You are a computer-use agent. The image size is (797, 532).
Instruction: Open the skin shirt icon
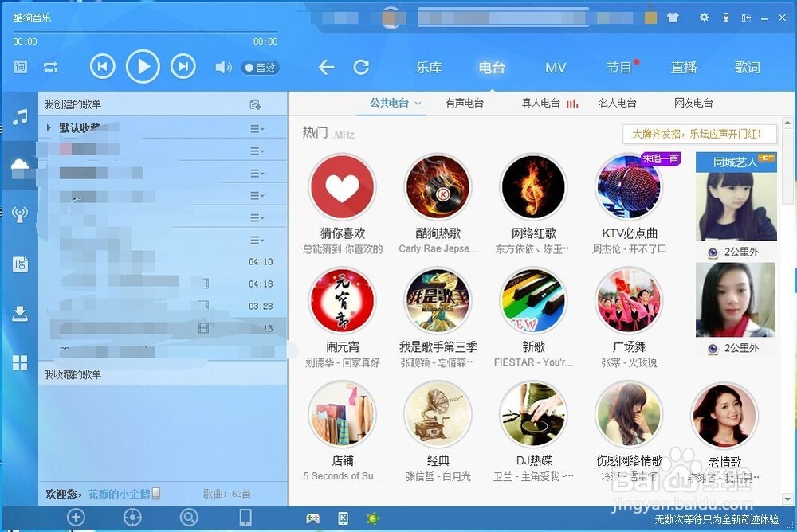click(673, 18)
